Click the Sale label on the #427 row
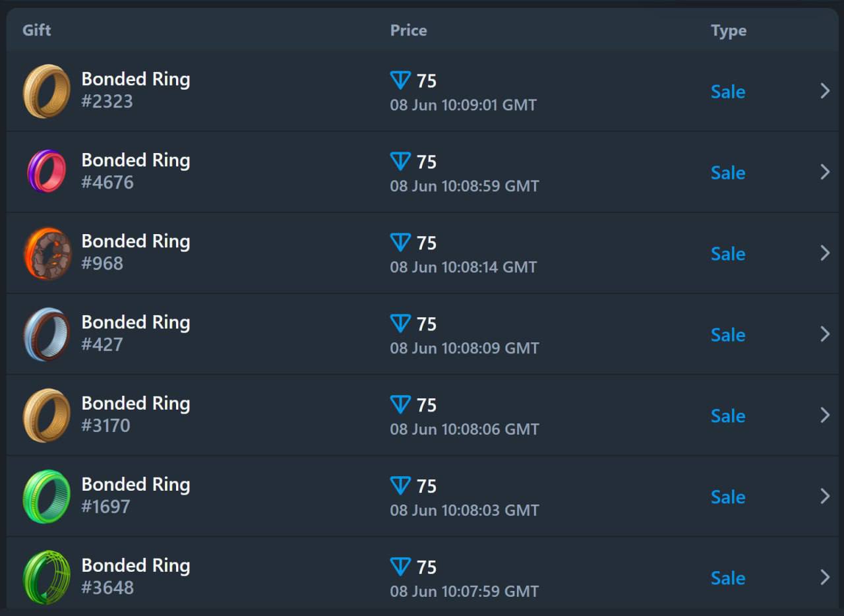 click(x=728, y=335)
